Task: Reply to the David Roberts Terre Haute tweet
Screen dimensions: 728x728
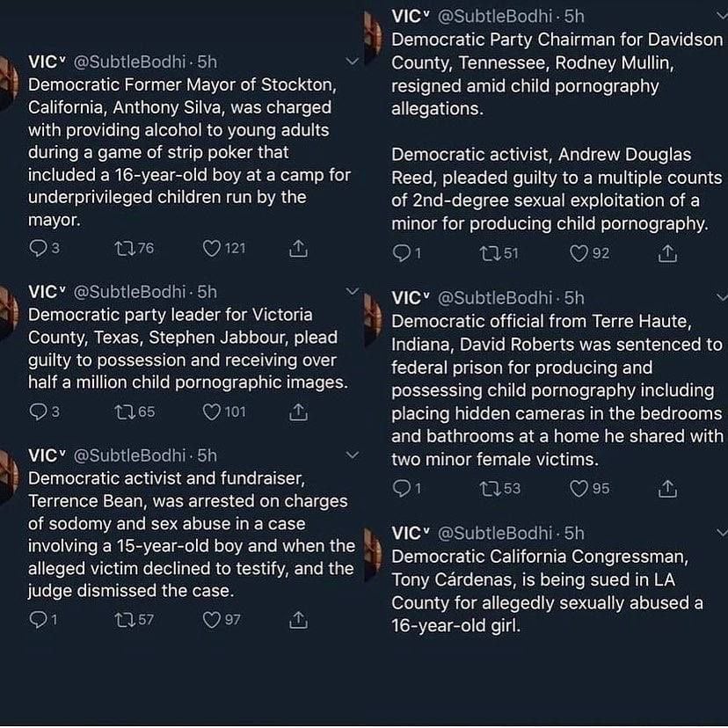Action: [x=401, y=488]
